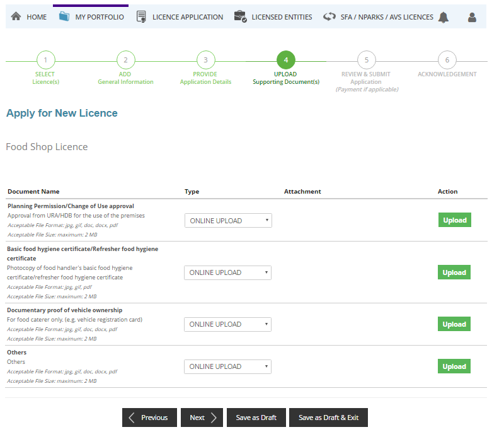504x444 pixels.
Task: Save the application as draft and exit
Action: (328, 417)
